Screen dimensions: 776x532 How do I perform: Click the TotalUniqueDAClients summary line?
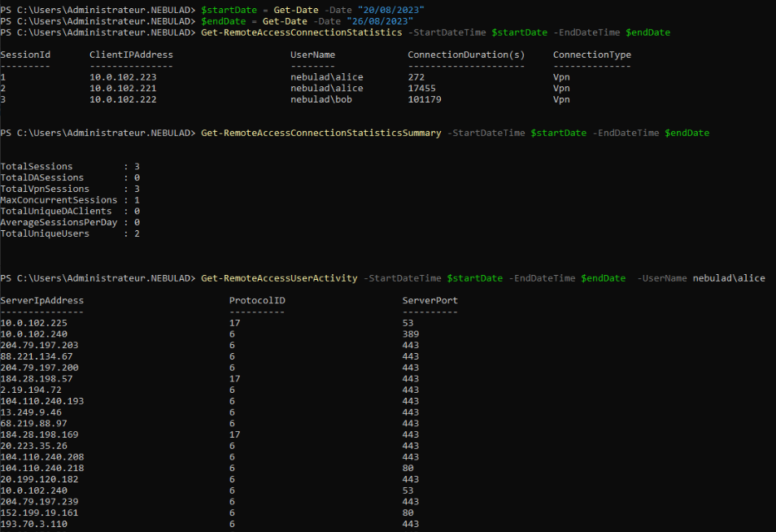(70, 211)
